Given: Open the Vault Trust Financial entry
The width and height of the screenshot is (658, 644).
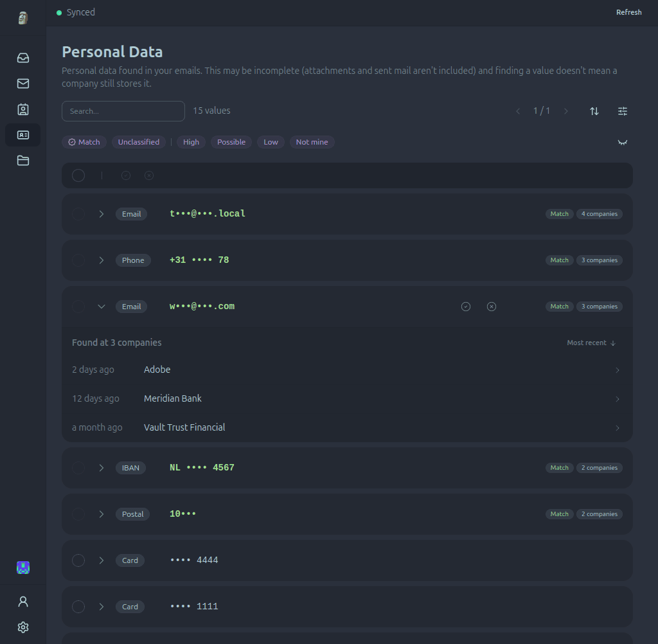Looking at the screenshot, I should tap(347, 427).
